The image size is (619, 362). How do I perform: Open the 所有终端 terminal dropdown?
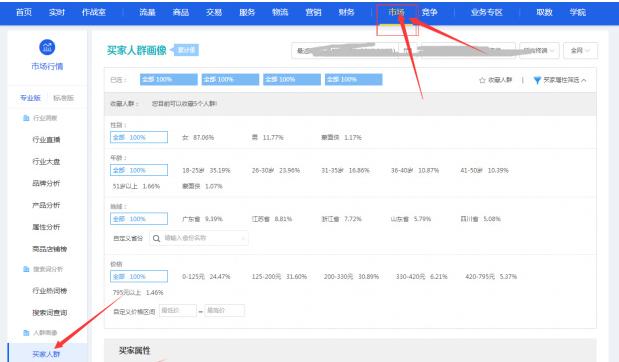[539, 51]
